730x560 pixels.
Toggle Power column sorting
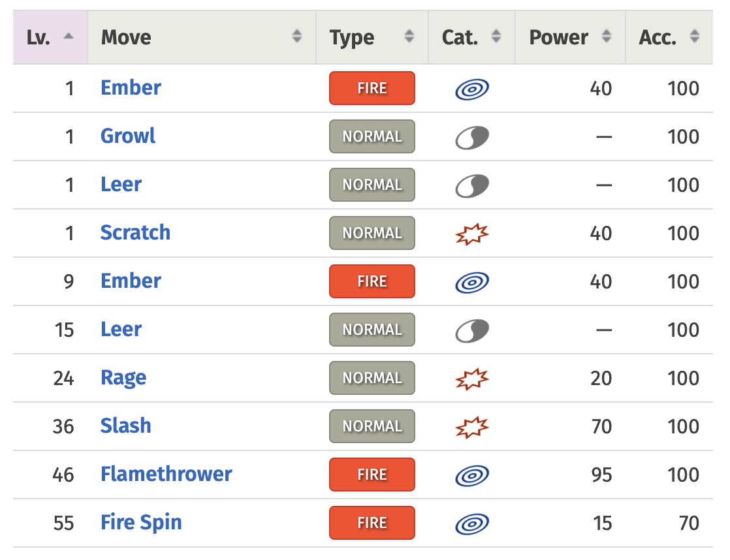click(x=607, y=37)
